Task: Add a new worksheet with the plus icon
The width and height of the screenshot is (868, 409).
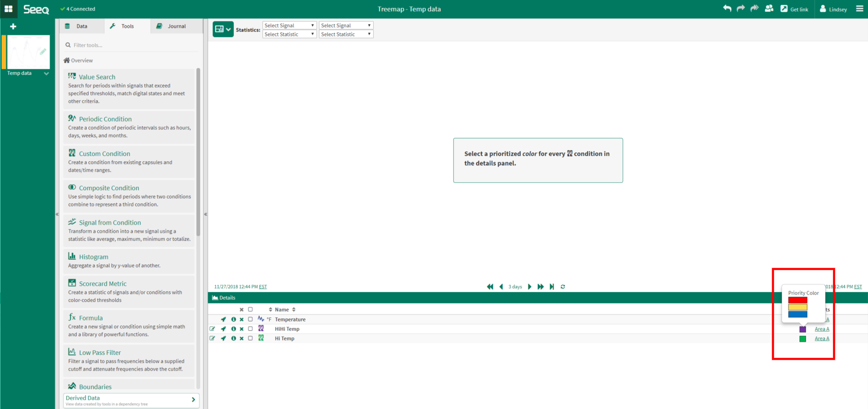Action: (13, 26)
